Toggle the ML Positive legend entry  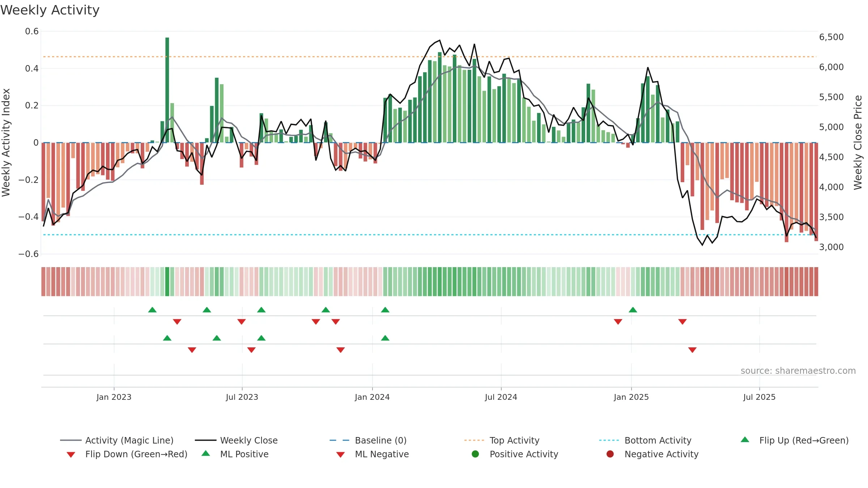coord(235,454)
